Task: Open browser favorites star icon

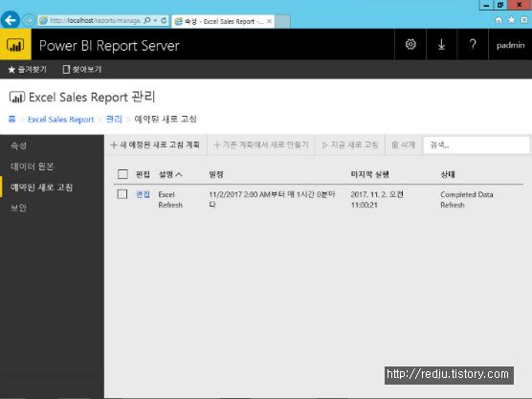Action: point(511,20)
